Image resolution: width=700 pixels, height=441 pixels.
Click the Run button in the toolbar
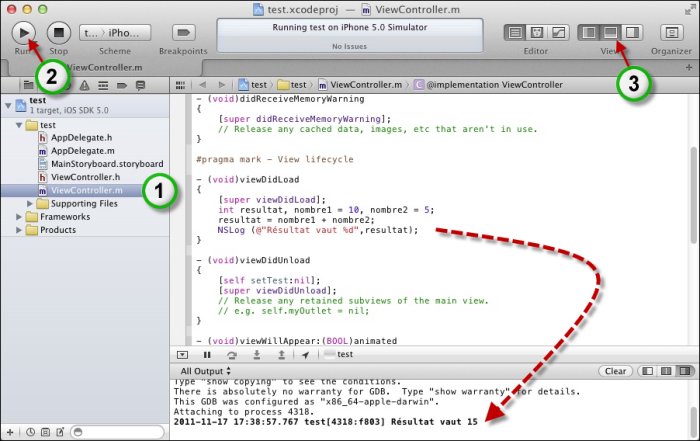(24, 32)
